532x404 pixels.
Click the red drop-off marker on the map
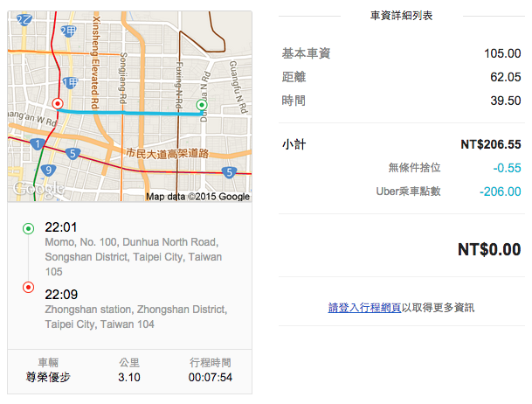coord(58,103)
